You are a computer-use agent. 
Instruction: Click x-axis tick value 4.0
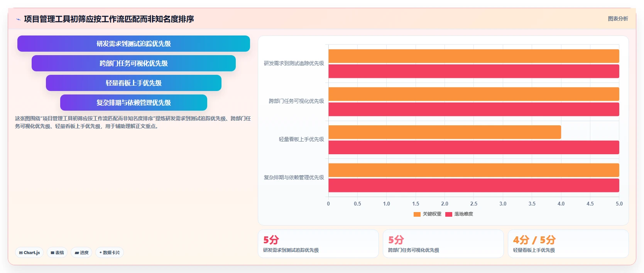coord(561,204)
